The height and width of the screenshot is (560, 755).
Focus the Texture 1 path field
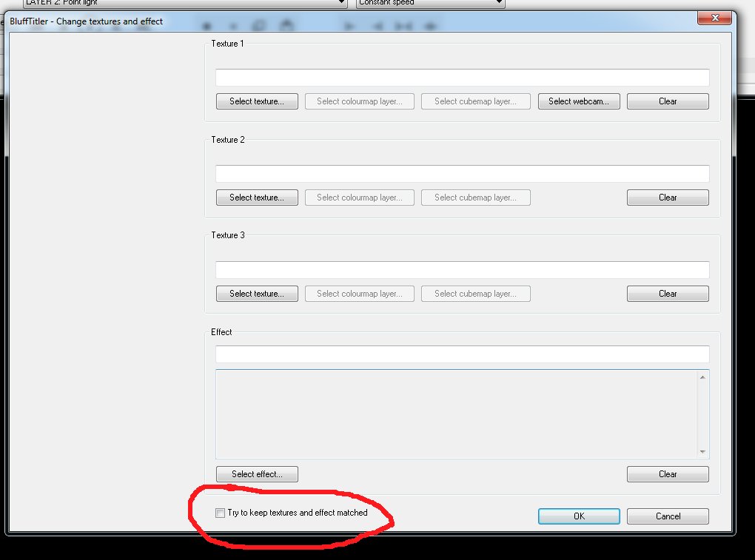462,78
